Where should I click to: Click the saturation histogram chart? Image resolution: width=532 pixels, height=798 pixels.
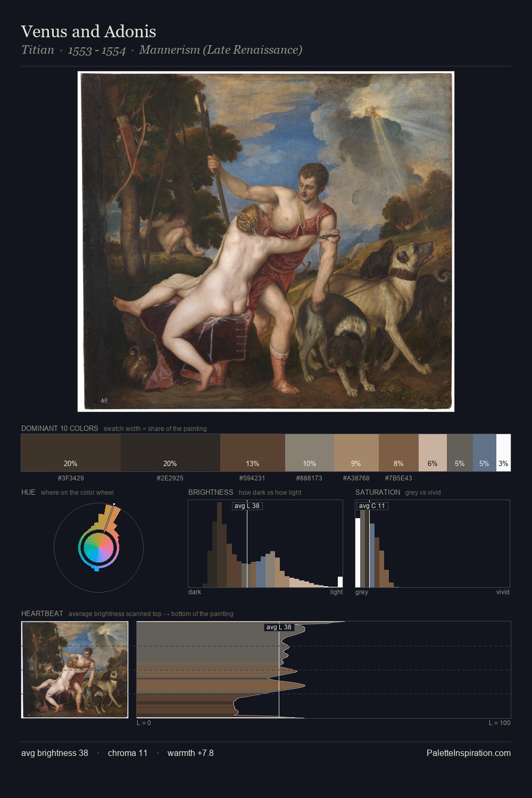(433, 544)
